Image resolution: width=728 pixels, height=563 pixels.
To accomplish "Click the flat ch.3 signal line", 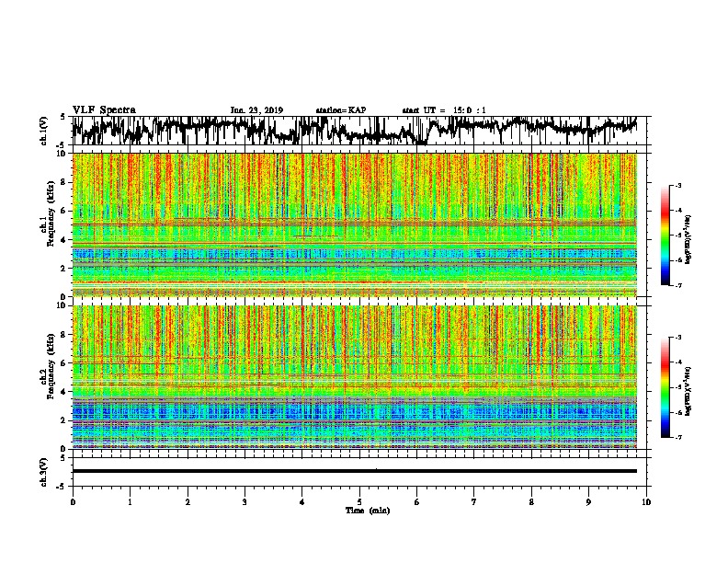I will (355, 471).
